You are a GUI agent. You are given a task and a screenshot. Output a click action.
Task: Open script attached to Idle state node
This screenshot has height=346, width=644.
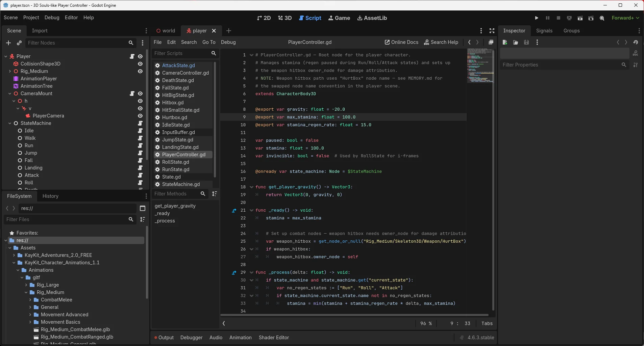click(140, 131)
